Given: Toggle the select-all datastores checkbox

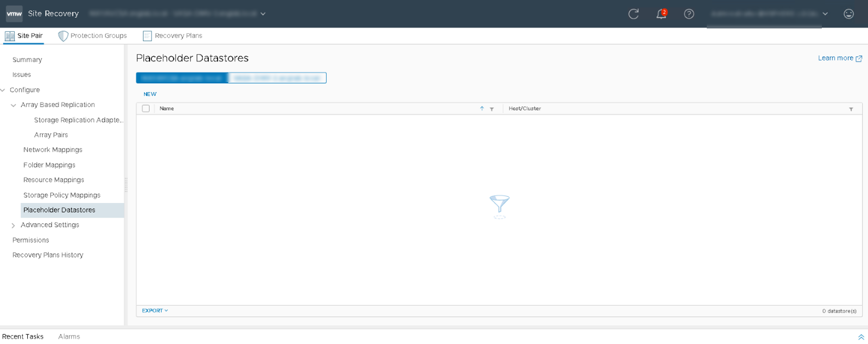Looking at the screenshot, I should [x=146, y=109].
